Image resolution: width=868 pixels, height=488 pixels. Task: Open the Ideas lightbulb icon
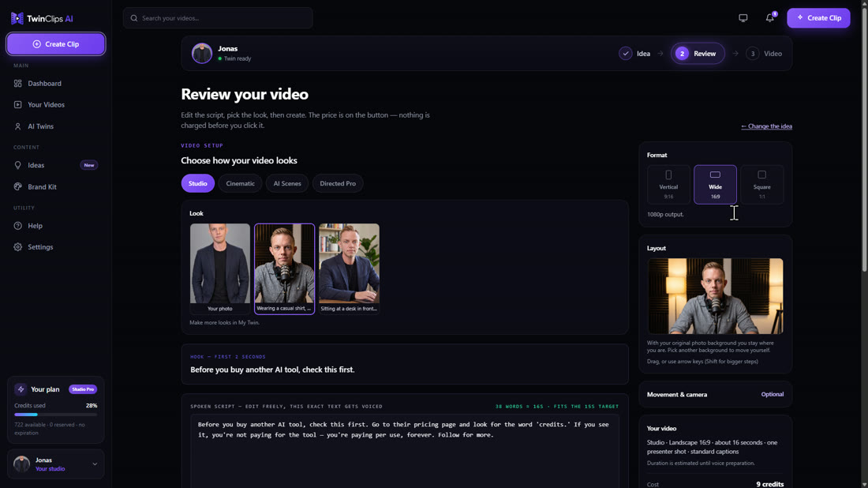tap(17, 165)
